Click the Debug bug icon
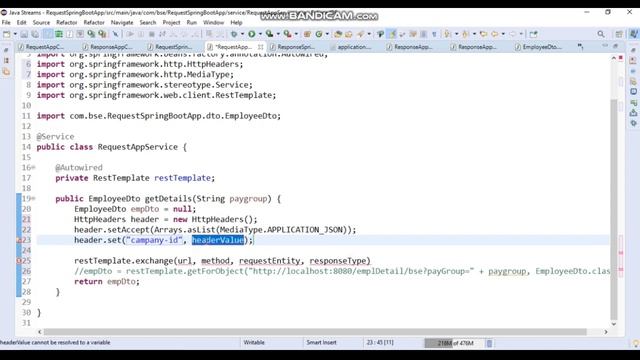Image resolution: width=640 pixels, height=360 pixels. point(234,34)
